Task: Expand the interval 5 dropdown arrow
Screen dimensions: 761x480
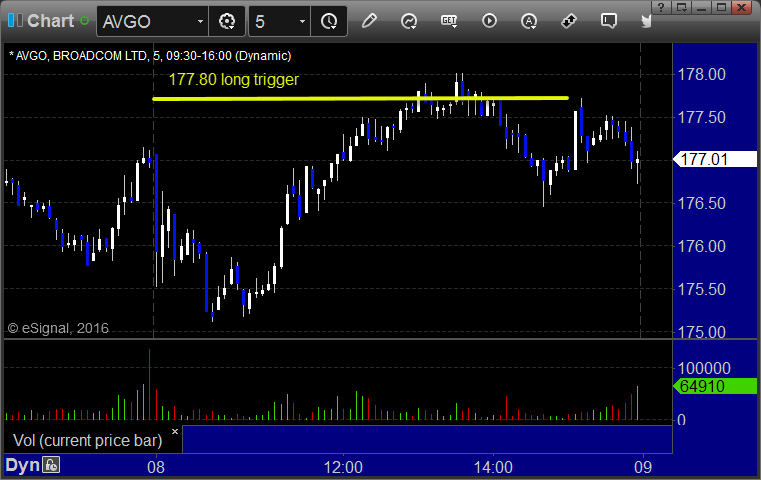Action: [x=302, y=21]
